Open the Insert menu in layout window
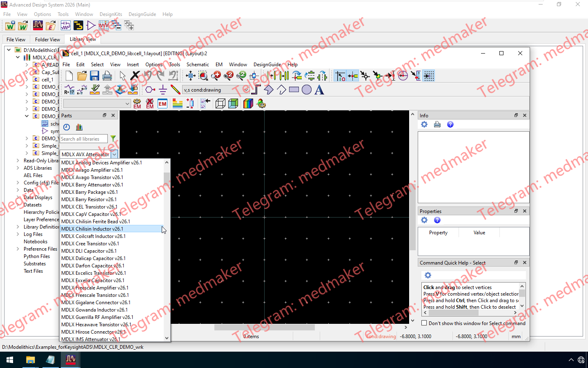 133,65
